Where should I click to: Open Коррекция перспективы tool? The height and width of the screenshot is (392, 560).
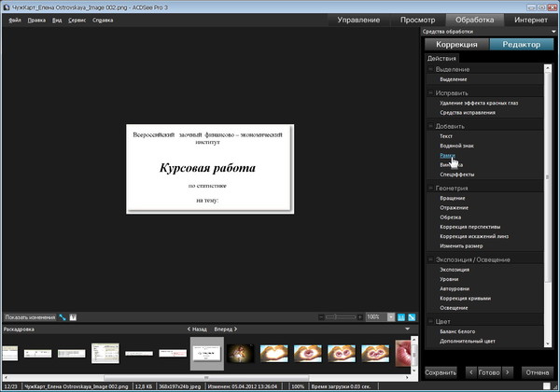coord(470,227)
